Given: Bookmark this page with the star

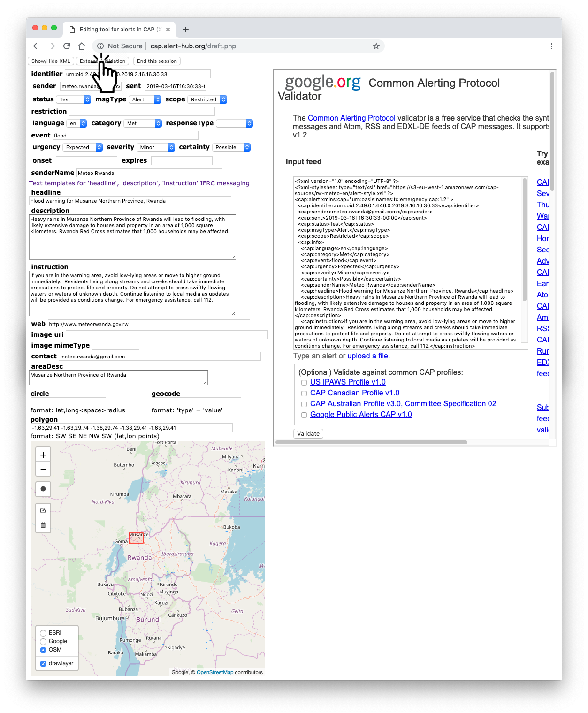Looking at the screenshot, I should tap(376, 46).
